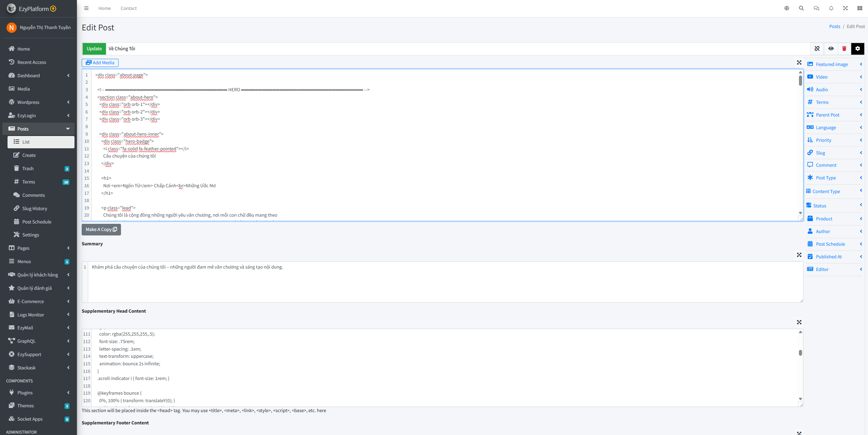Open chat messages icon in header
This screenshot has height=435, width=868.
816,8
